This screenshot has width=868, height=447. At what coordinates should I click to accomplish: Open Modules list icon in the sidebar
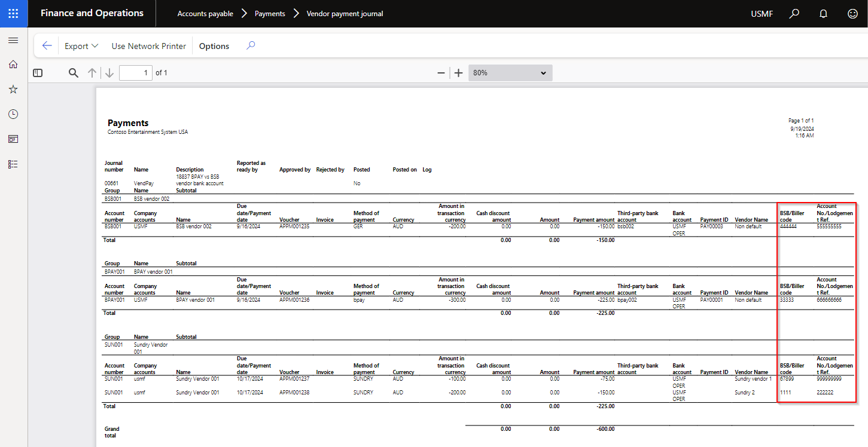pyautogui.click(x=13, y=164)
